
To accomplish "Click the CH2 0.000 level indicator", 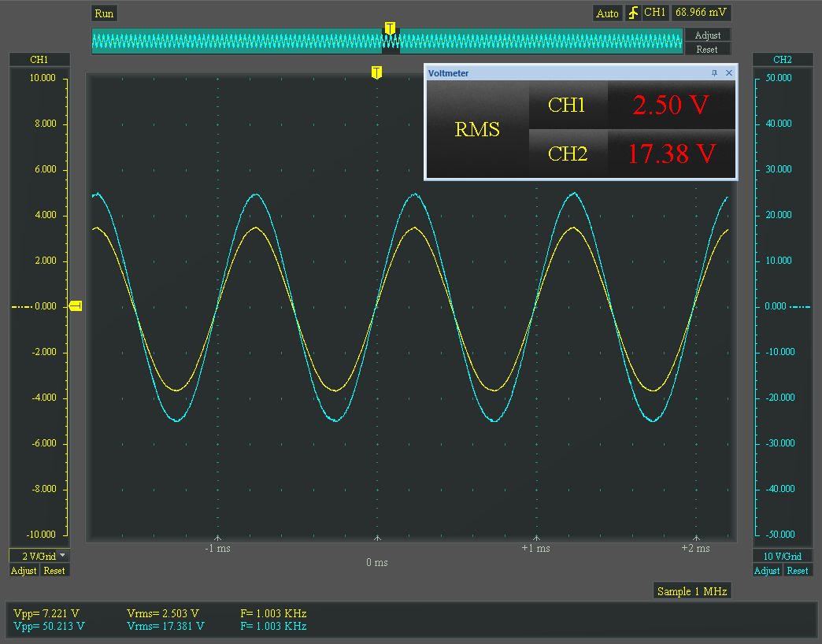I will pos(787,306).
